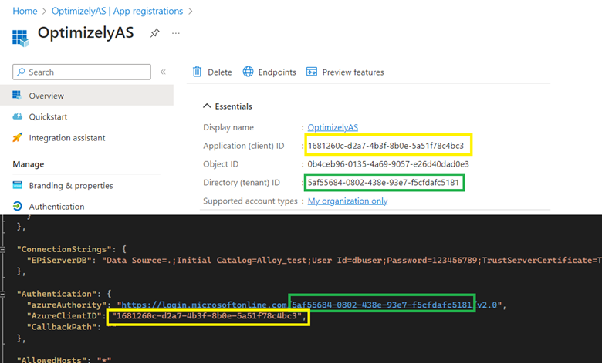Screen dimensions: 602x364
Task: Click the Delete toolbar button
Action: coord(212,72)
